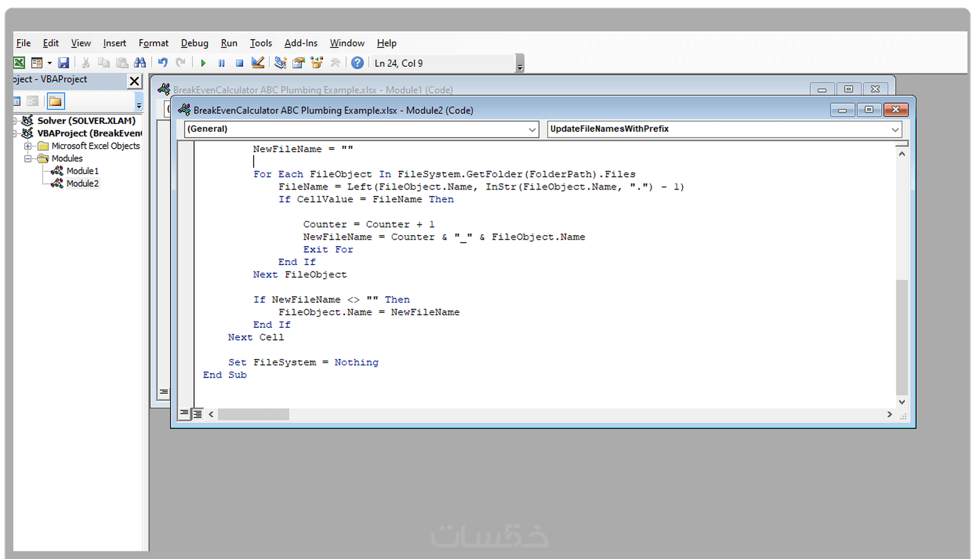This screenshot has height=559, width=980.
Task: Open Microsoft Visual Basic Help
Action: (357, 63)
